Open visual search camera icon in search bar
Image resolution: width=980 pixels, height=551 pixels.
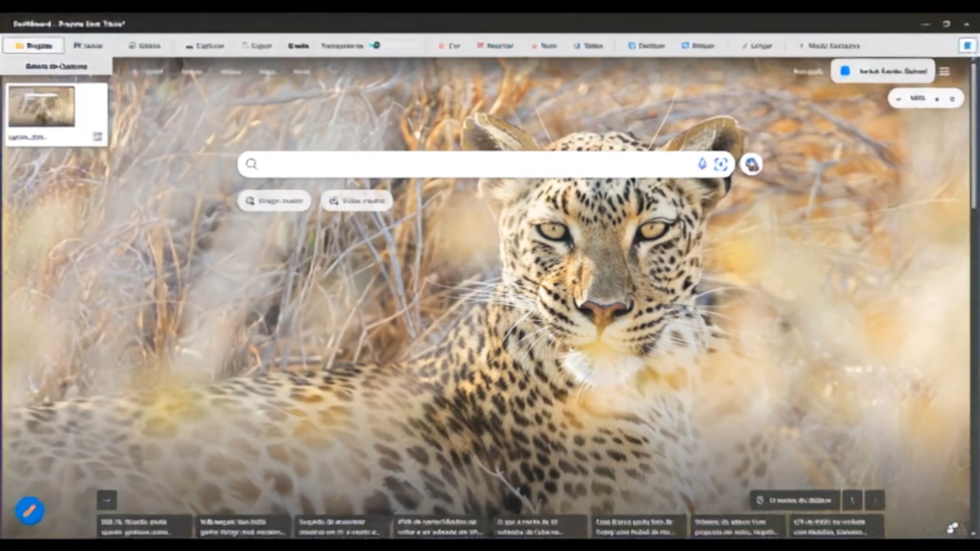(x=721, y=164)
